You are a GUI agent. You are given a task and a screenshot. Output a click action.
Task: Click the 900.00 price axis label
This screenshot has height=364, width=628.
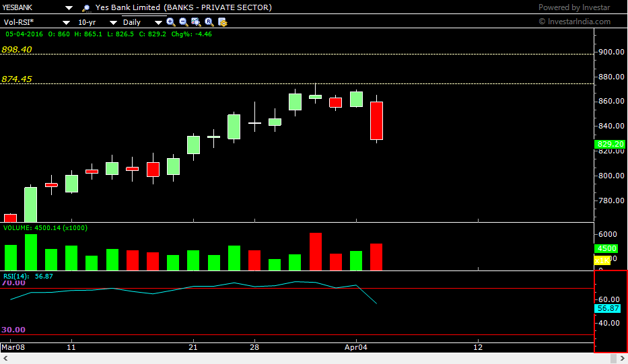point(611,52)
